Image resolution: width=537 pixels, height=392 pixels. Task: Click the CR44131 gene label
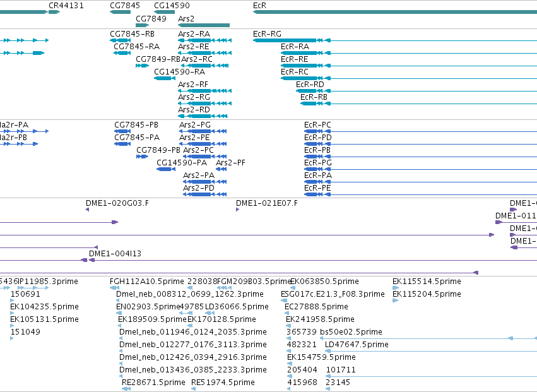click(x=66, y=6)
